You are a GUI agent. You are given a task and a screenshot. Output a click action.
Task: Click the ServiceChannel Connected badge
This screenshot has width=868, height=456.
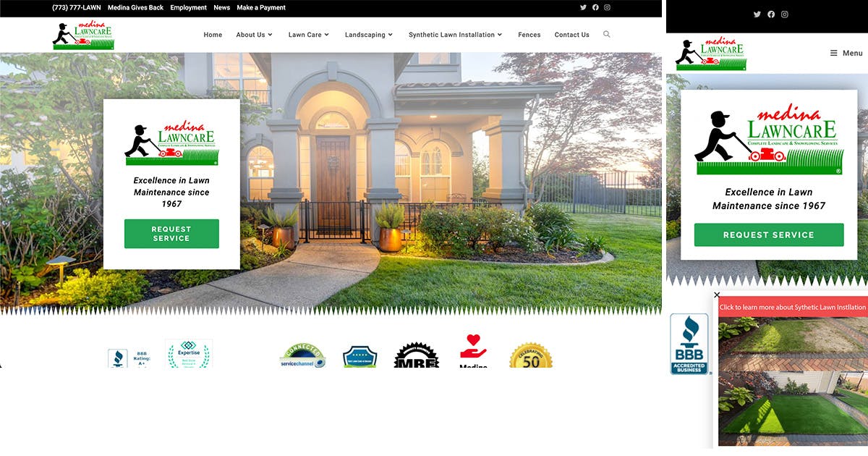coord(302,355)
